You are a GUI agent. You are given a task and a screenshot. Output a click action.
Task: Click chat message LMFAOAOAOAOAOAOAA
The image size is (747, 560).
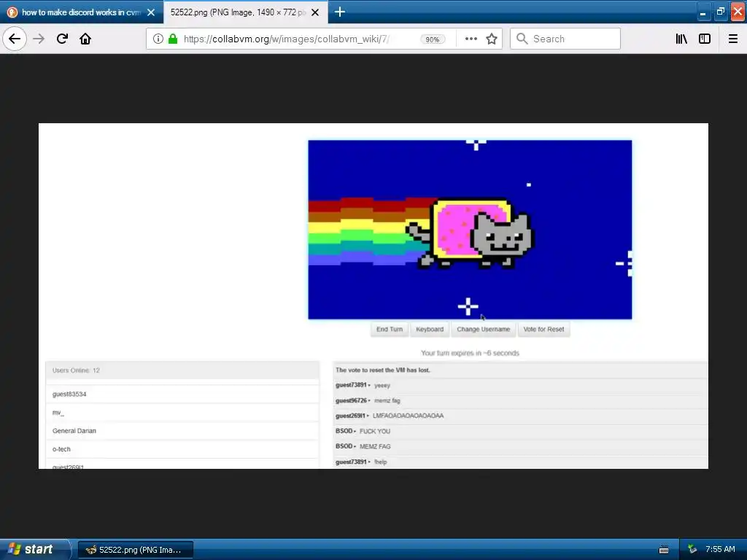coord(408,416)
